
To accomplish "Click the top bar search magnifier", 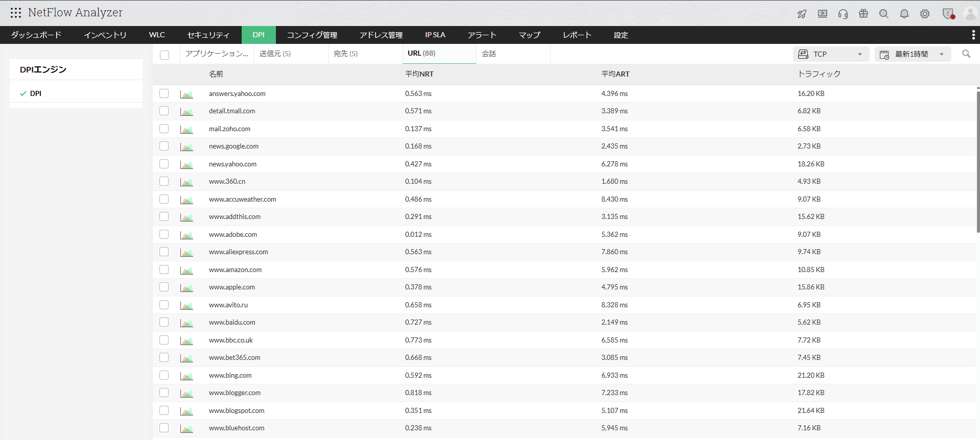I will [884, 14].
